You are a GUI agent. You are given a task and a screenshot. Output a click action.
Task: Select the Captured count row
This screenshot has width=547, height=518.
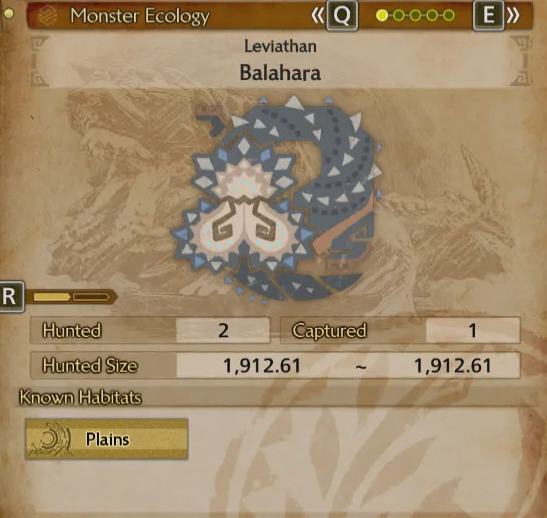pos(400,330)
